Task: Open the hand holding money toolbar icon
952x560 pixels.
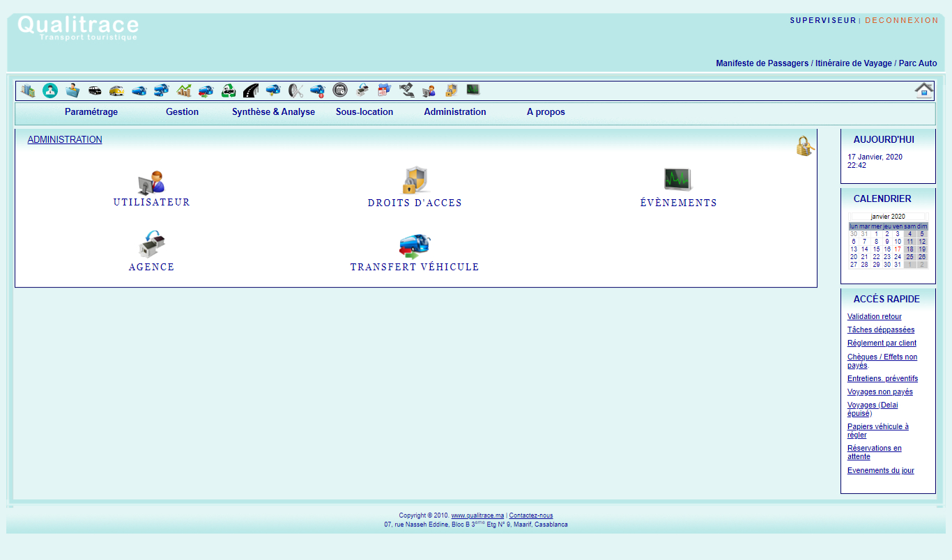Action: pyautogui.click(x=406, y=91)
